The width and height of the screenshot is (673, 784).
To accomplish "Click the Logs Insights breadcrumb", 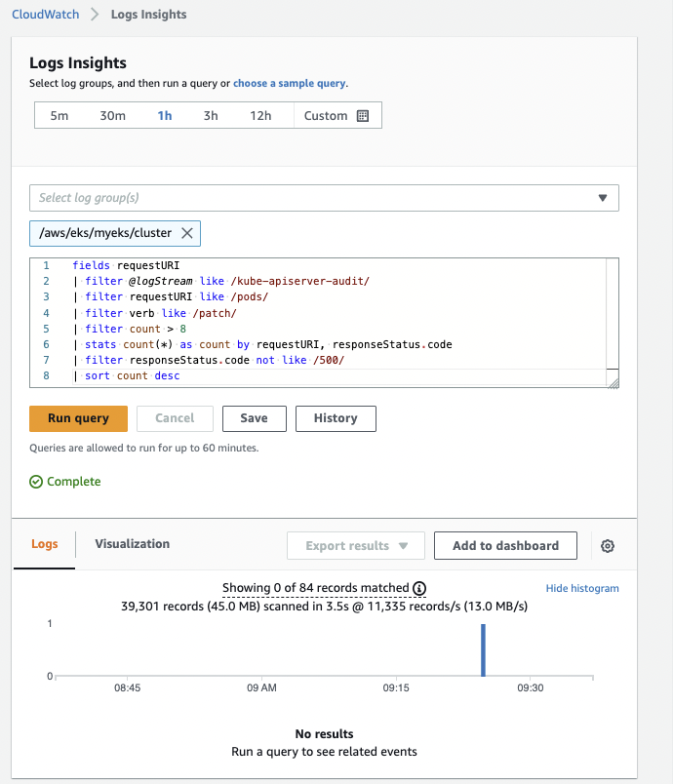I will coord(148,15).
